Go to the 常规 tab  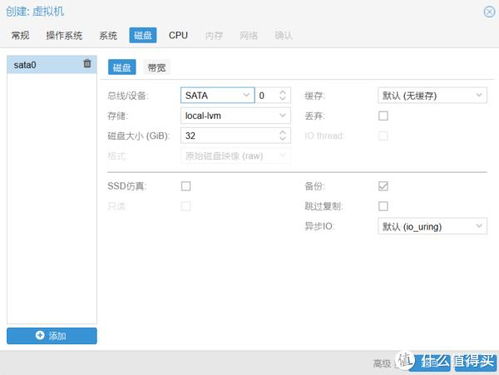(20, 35)
